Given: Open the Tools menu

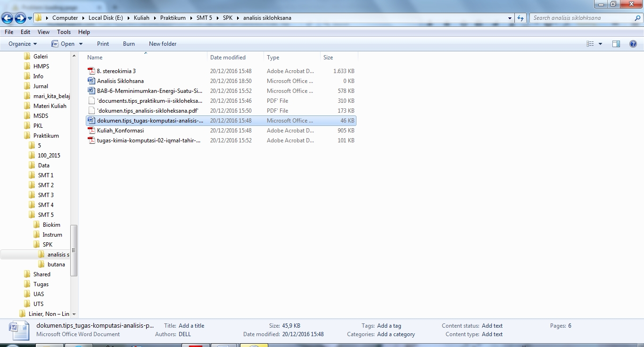Looking at the screenshot, I should pos(64,32).
